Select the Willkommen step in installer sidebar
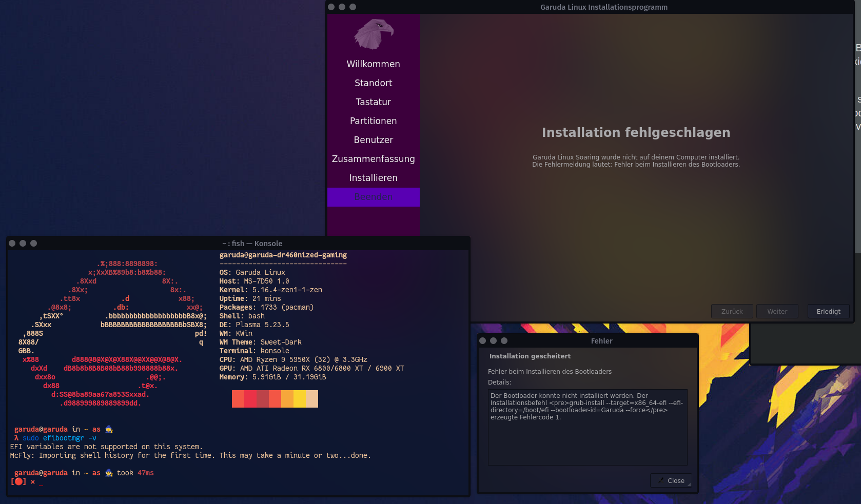Viewport: 861px width, 504px height. pos(373,64)
